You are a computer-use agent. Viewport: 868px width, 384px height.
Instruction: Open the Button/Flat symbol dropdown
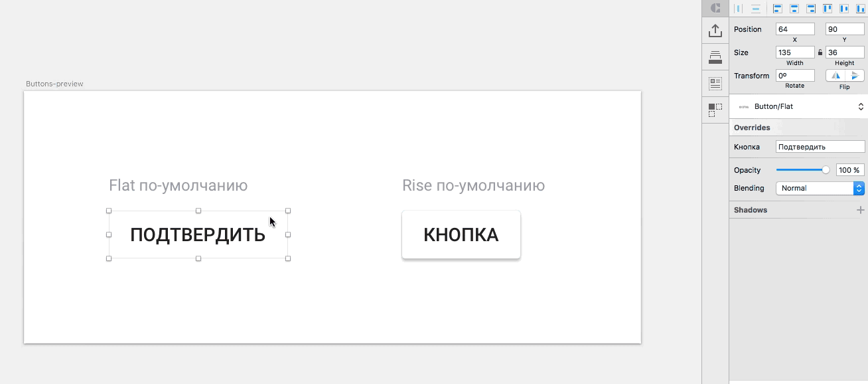(798, 106)
